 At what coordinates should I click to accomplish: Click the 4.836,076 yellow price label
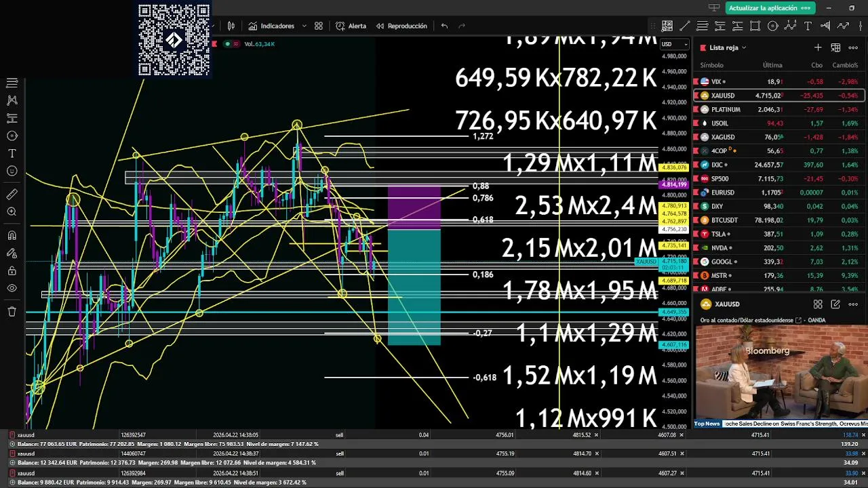click(675, 167)
